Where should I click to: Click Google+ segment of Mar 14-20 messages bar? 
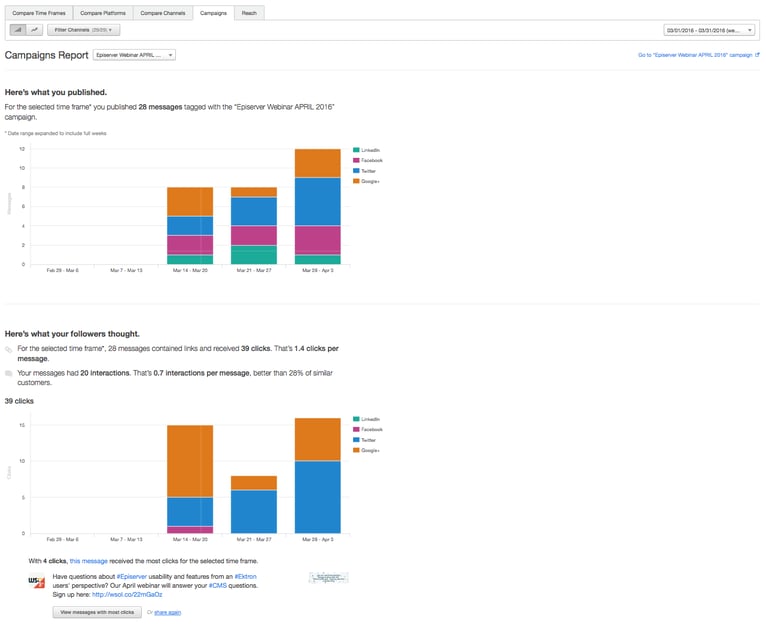tap(190, 202)
